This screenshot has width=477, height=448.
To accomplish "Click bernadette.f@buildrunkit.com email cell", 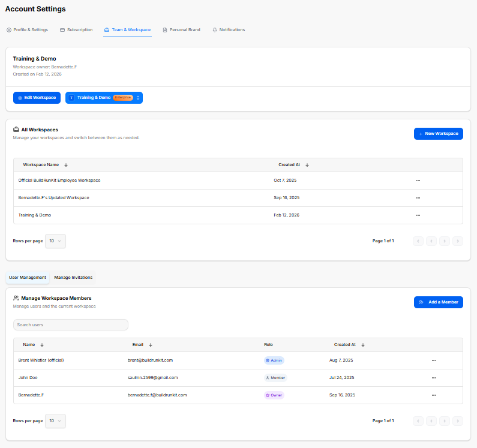I will [157, 395].
